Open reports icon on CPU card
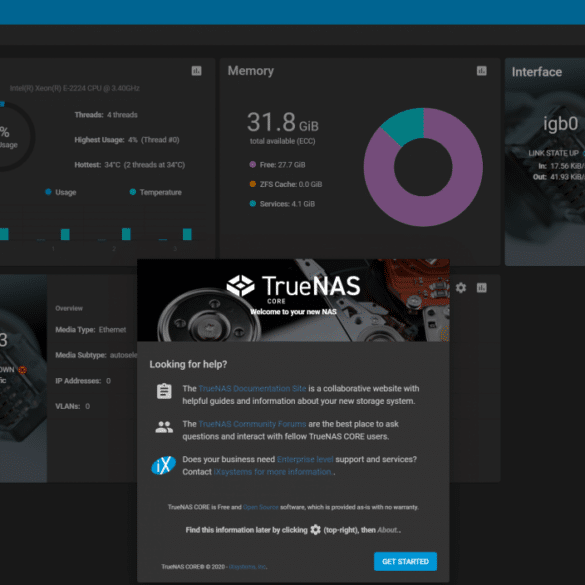The image size is (585, 585). [197, 71]
